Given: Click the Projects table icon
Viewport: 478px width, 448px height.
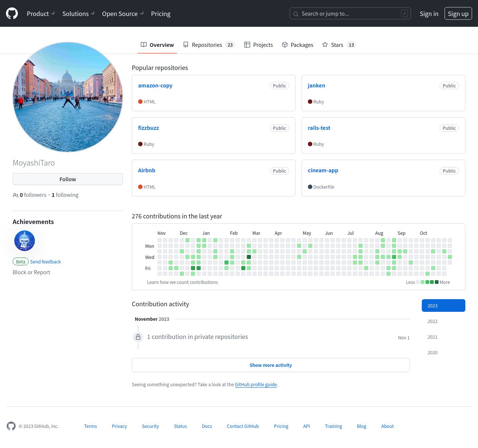Looking at the screenshot, I should pos(247,45).
